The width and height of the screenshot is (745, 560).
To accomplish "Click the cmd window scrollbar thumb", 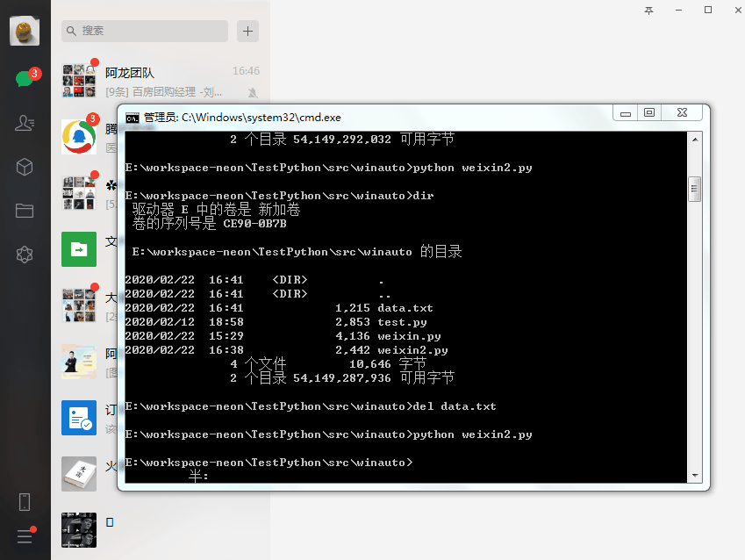I will [x=695, y=189].
